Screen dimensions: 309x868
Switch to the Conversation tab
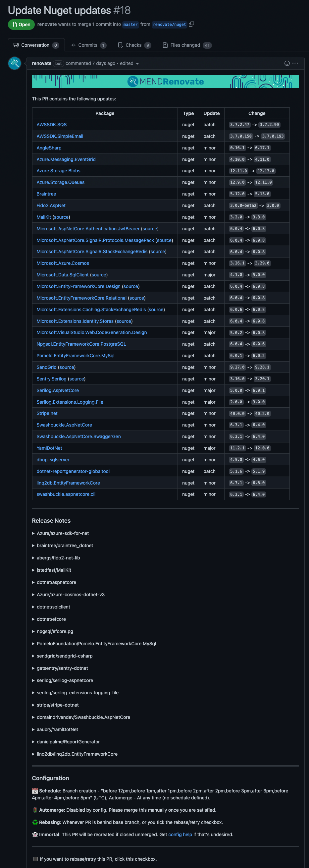pyautogui.click(x=36, y=45)
